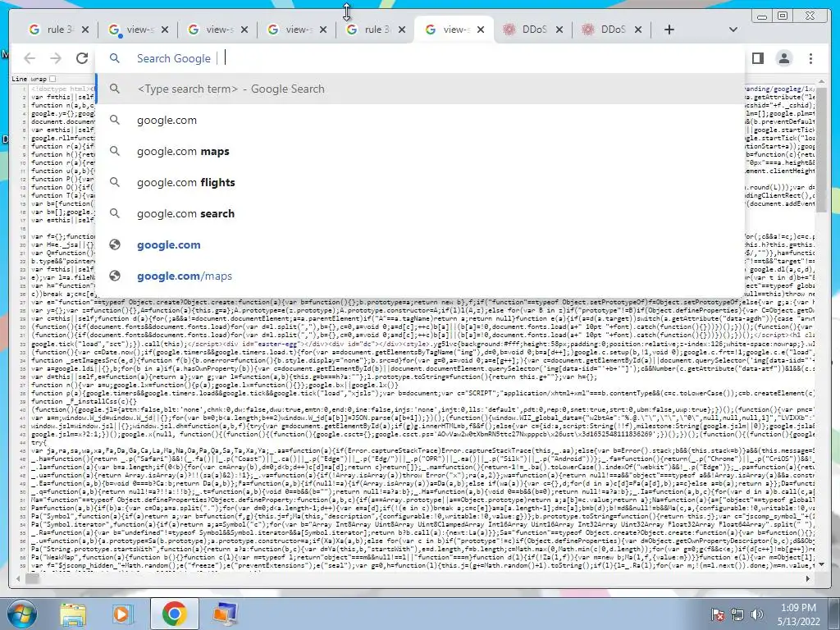Open the volume speaker tray icon

pyautogui.click(x=757, y=614)
